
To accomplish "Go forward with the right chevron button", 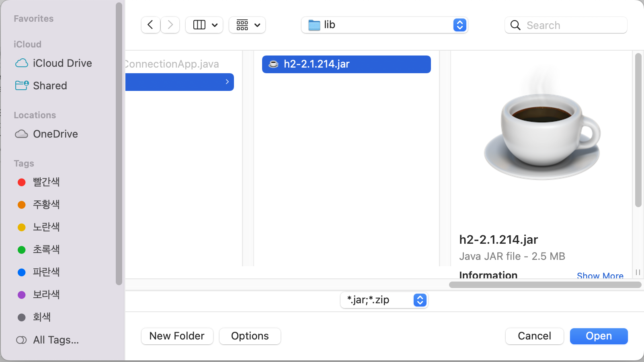I will 170,25.
